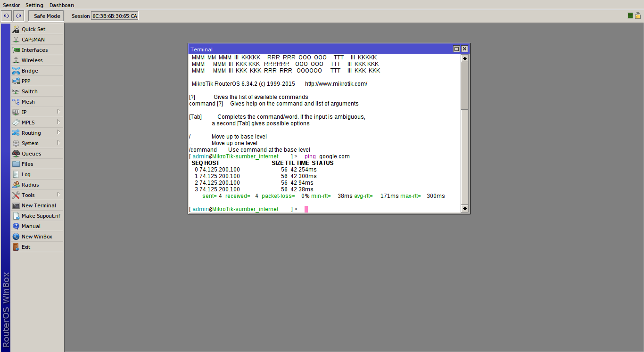The height and width of the screenshot is (352, 644).
Task: Click the Quick Set icon
Action: click(x=16, y=29)
